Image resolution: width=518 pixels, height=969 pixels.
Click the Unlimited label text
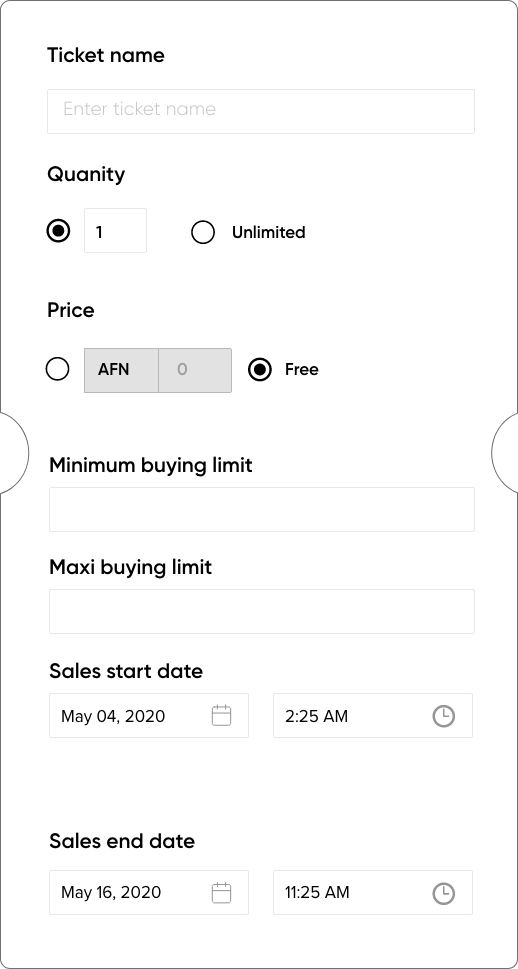click(x=268, y=232)
